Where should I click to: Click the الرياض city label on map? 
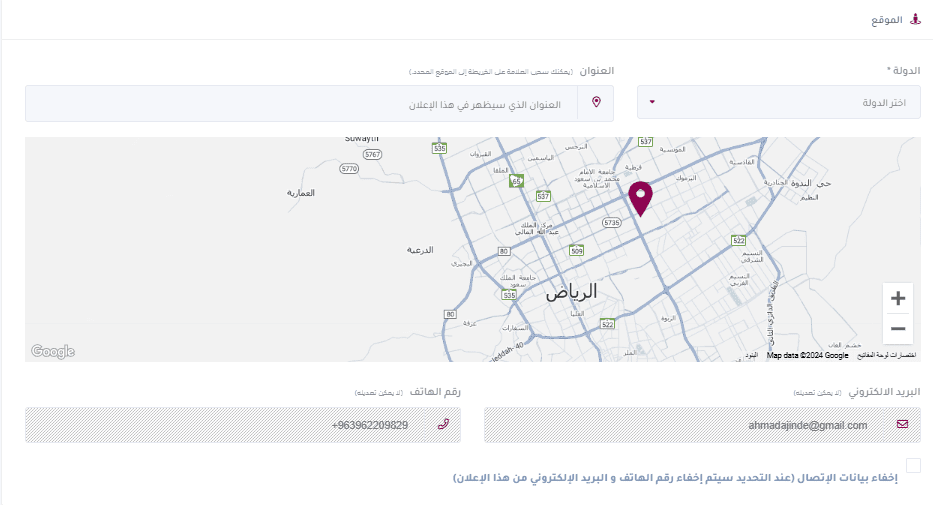click(571, 292)
